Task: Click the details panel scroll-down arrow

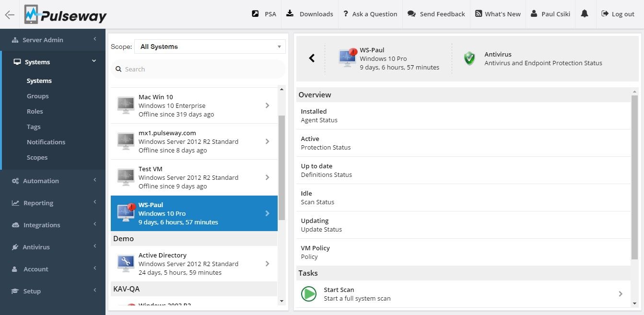Action: point(635,303)
